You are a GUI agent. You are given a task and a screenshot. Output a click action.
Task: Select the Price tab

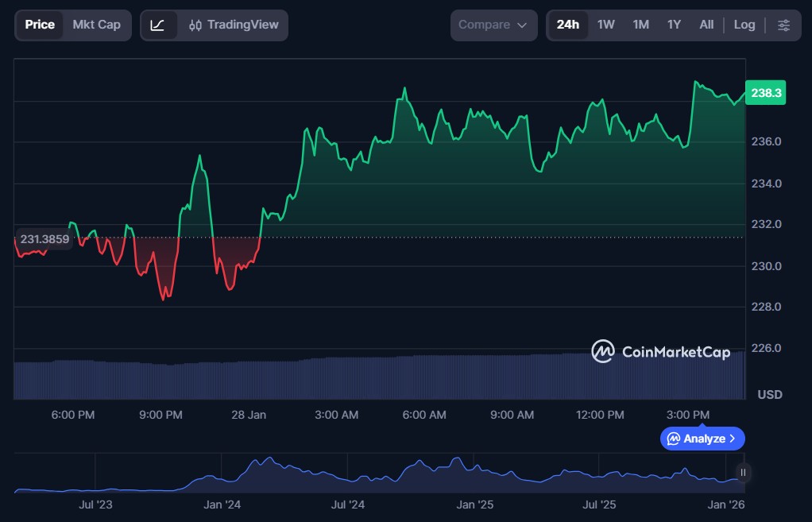[40, 25]
